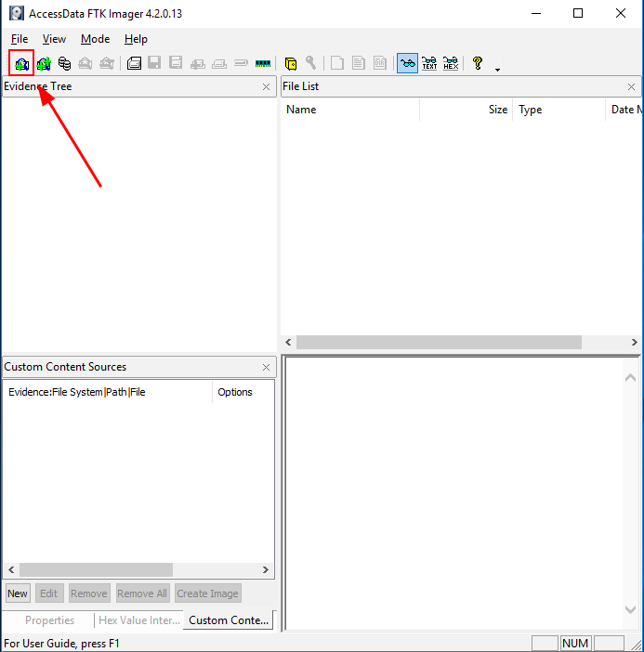Open the Image Mounting tool
644x652 pixels.
(64, 63)
